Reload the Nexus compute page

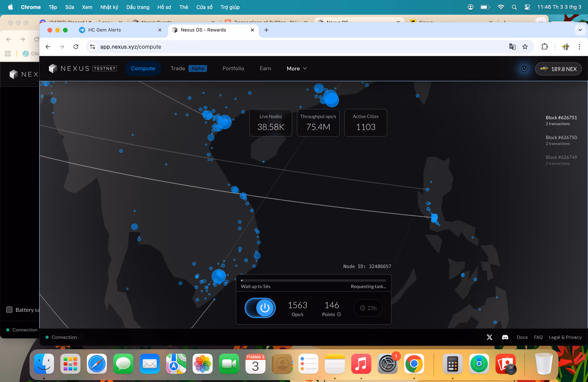coord(76,47)
